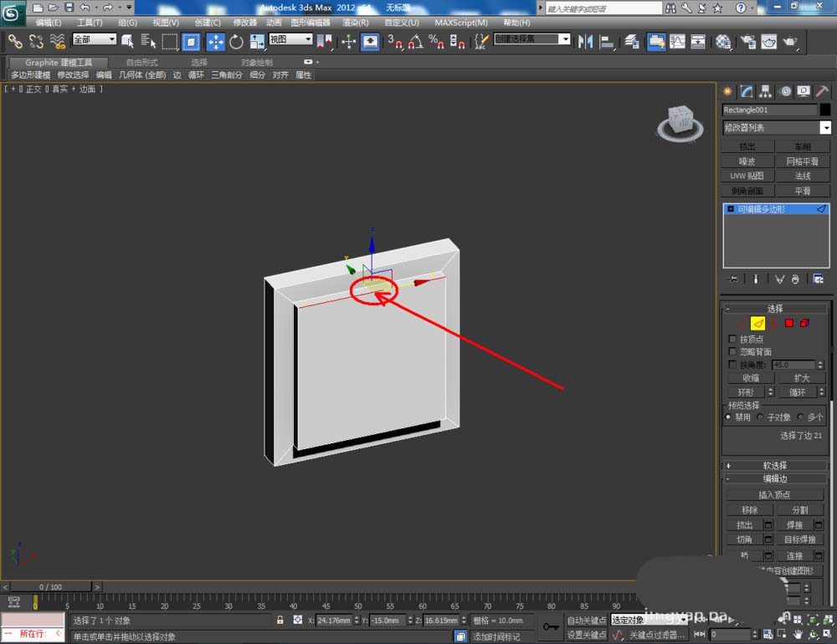Click the timeline frame slider 0 / 100
The width and height of the screenshot is (837, 644).
51,587
